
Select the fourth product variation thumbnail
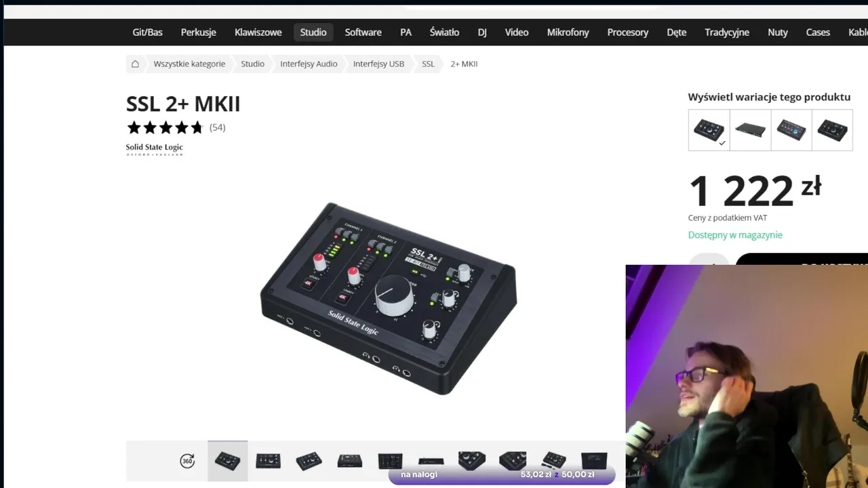coord(832,130)
